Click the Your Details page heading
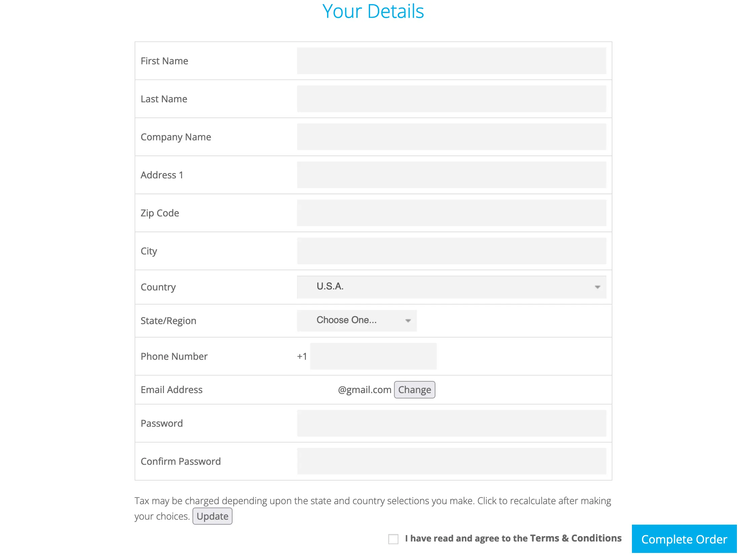 (373, 11)
